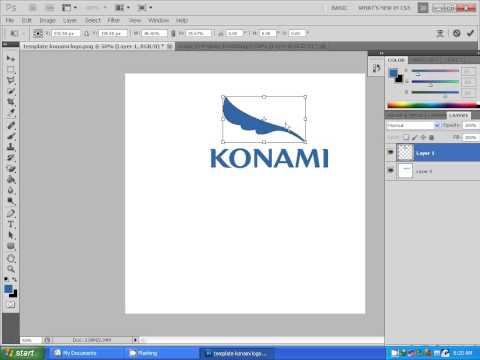Toggle lock all for the layer
The image size is (480, 360).
(x=431, y=137)
